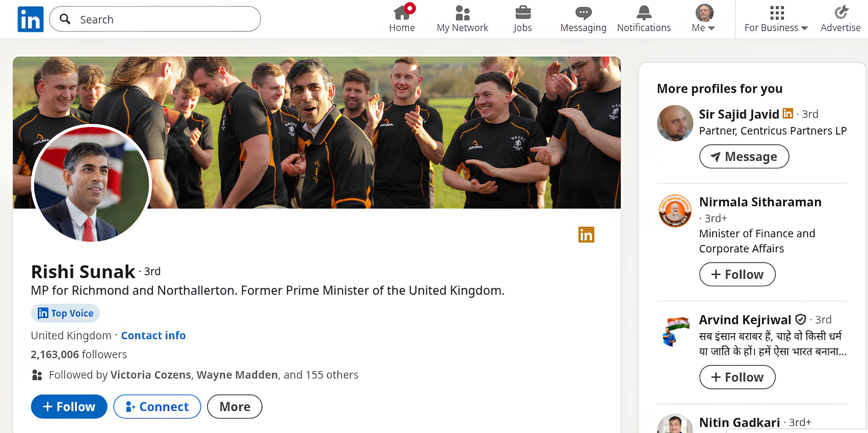Follow Nirmala Sitharaman
Viewport: 868px width, 433px height.
(737, 274)
